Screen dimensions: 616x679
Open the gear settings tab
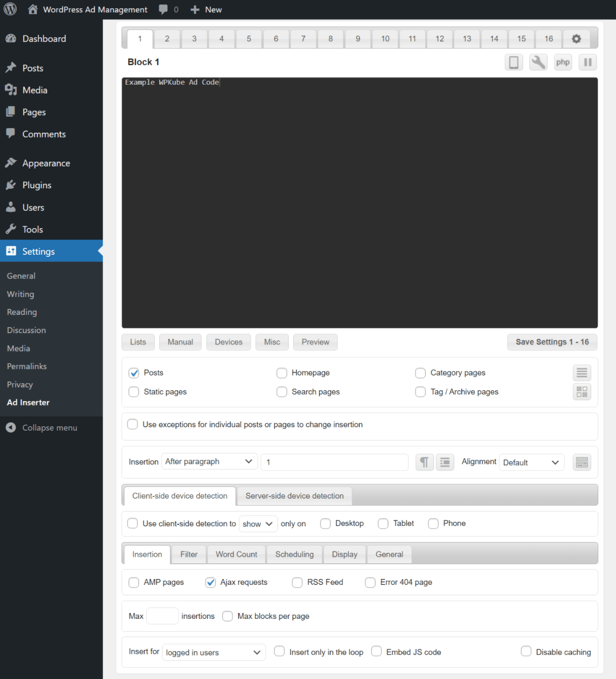pyautogui.click(x=576, y=38)
